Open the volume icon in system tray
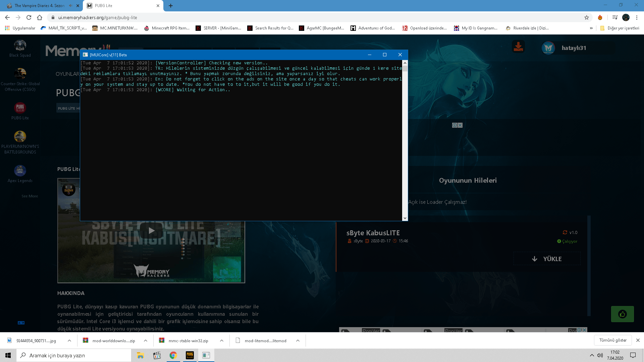 tap(600, 355)
